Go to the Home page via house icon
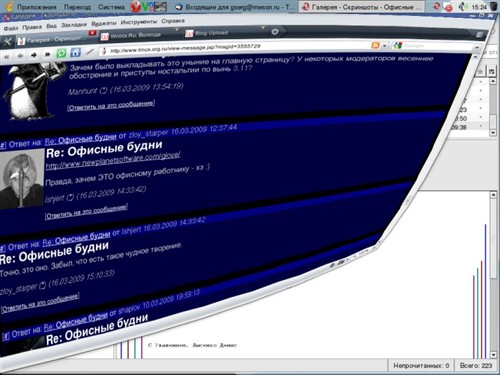This screenshot has height=375, width=500. coord(76,52)
